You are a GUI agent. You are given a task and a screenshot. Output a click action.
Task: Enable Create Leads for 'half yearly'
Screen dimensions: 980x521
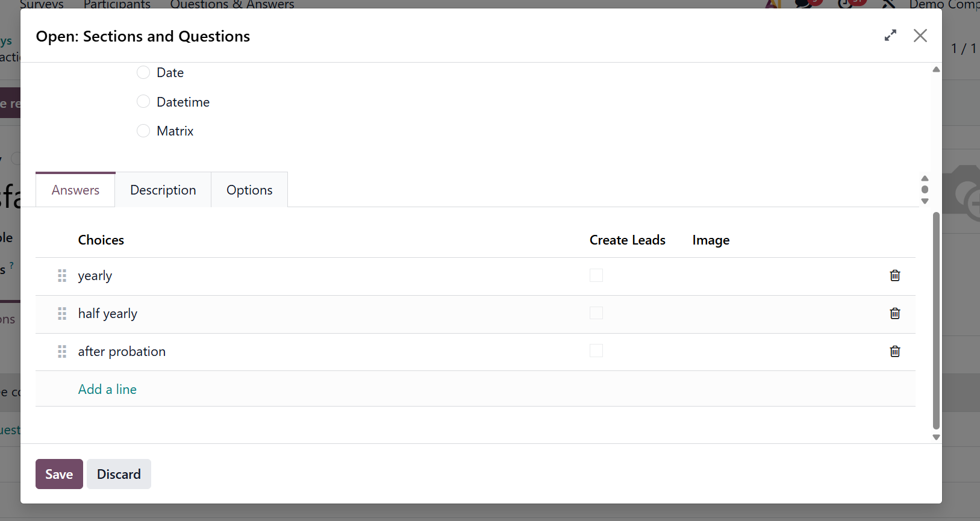coord(596,313)
